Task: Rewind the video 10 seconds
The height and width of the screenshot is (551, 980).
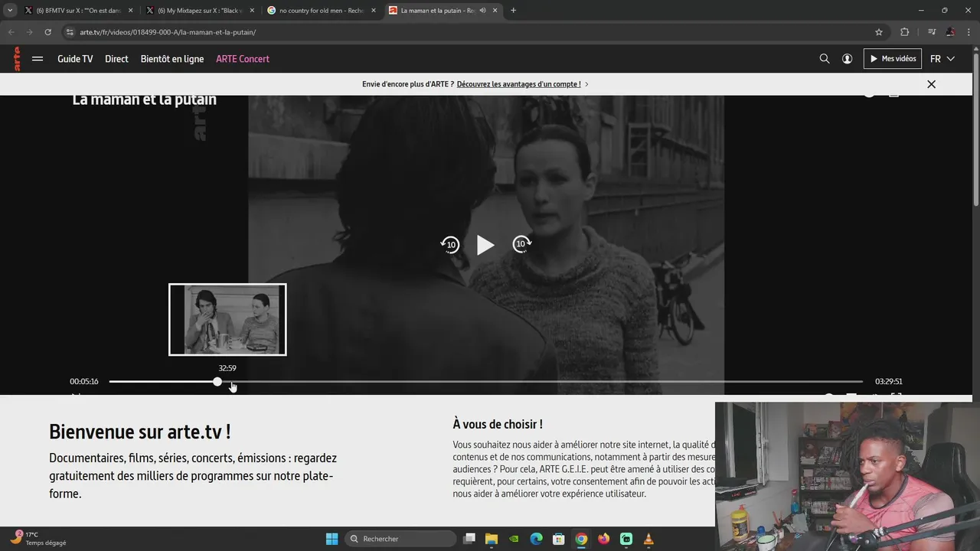Action: pyautogui.click(x=450, y=245)
